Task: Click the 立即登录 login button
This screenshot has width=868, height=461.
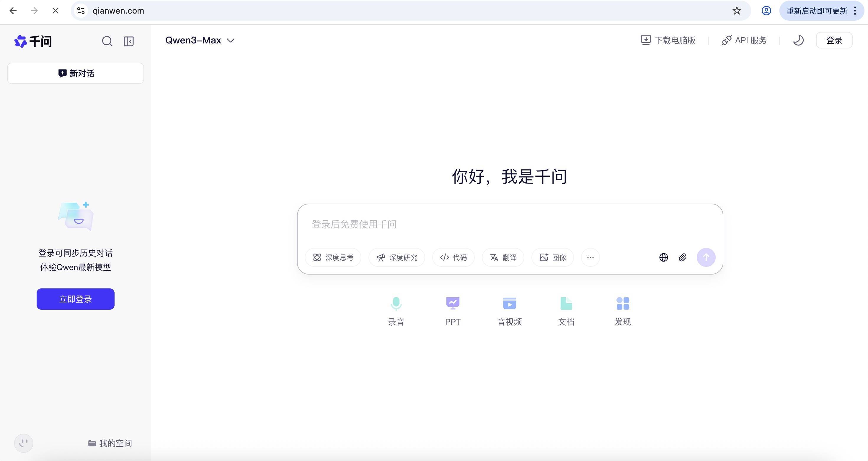Action: point(75,299)
